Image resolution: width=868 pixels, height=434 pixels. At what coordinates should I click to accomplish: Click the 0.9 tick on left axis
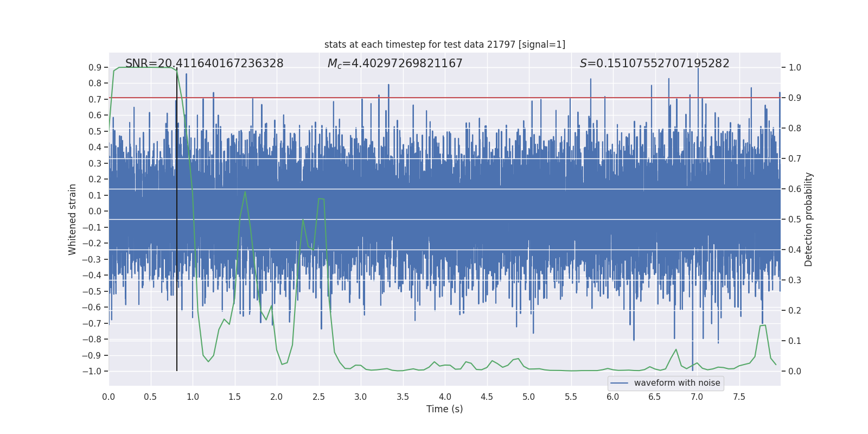(x=95, y=67)
